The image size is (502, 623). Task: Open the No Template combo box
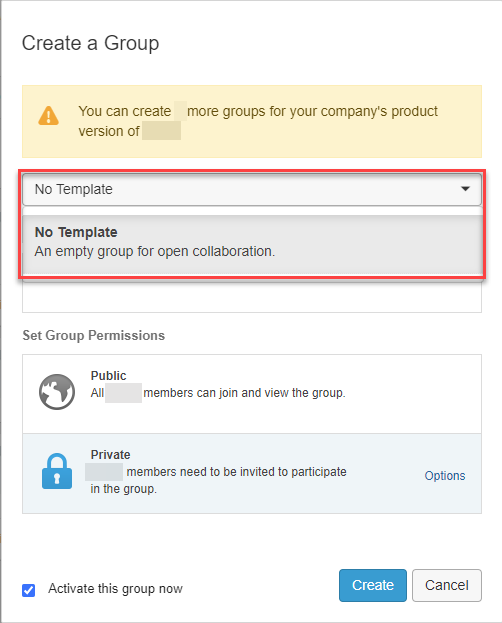(252, 189)
